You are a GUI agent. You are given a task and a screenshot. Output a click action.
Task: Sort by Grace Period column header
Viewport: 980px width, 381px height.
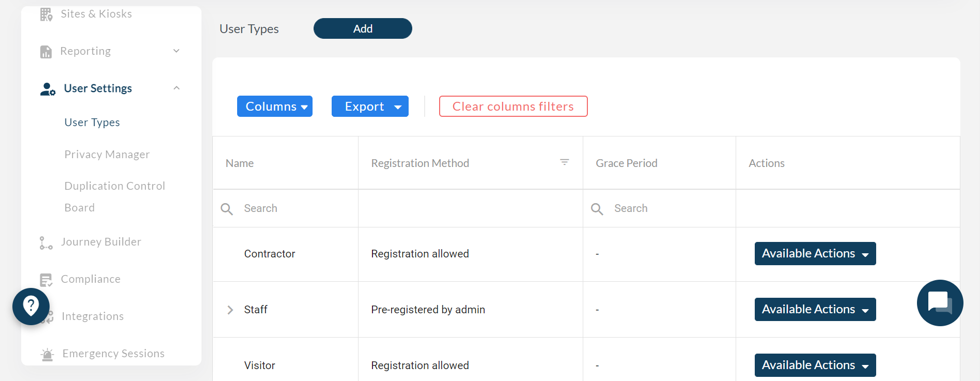[627, 163]
